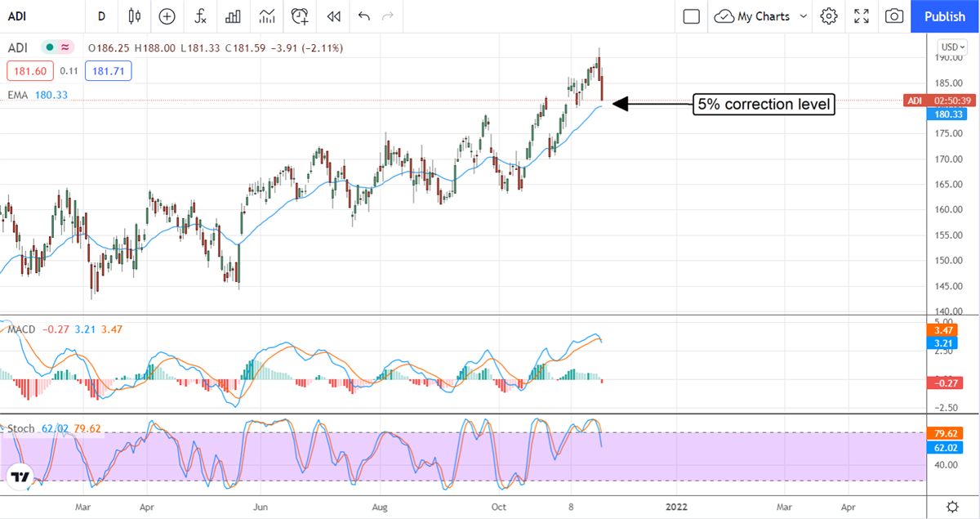Create an alert with alarm clock icon
980x519 pixels.
click(x=301, y=16)
